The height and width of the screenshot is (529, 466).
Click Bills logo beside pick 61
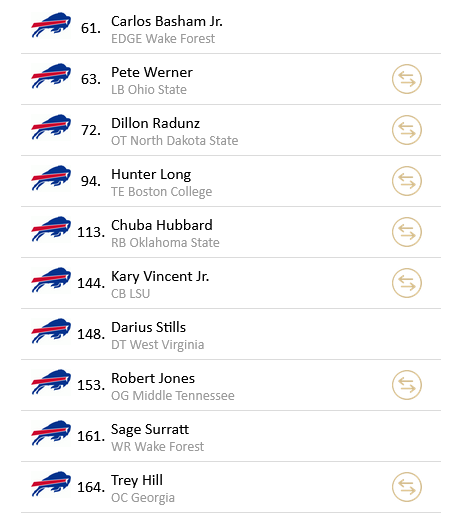pyautogui.click(x=51, y=25)
